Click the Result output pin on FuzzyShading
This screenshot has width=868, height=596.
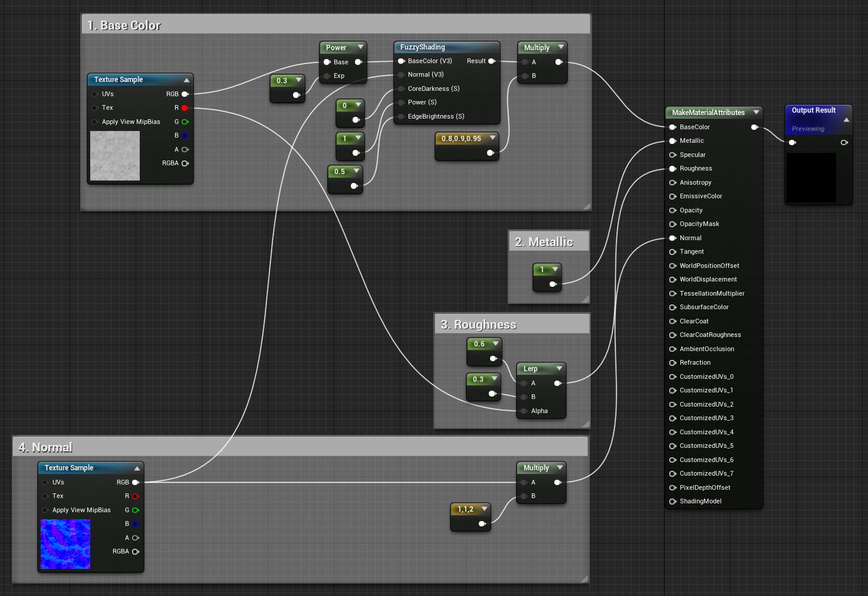click(491, 61)
